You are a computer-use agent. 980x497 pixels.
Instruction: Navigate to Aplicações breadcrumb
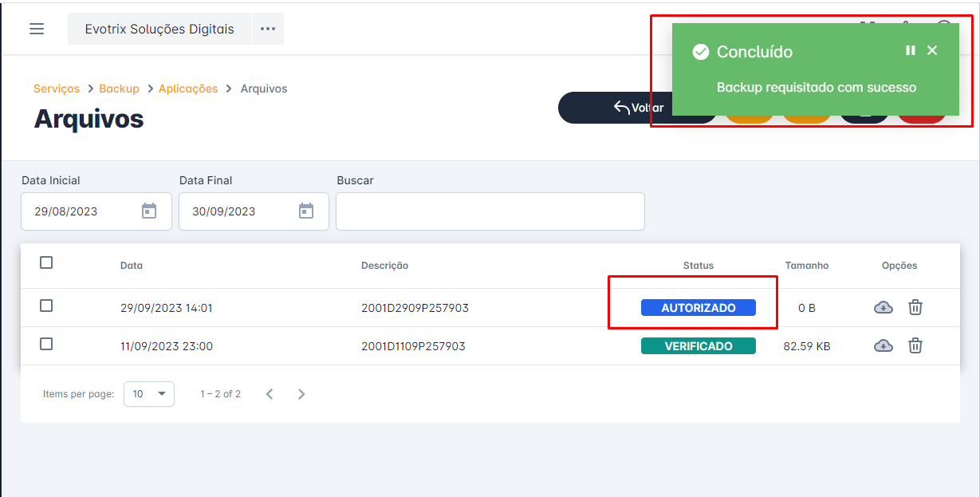click(188, 89)
